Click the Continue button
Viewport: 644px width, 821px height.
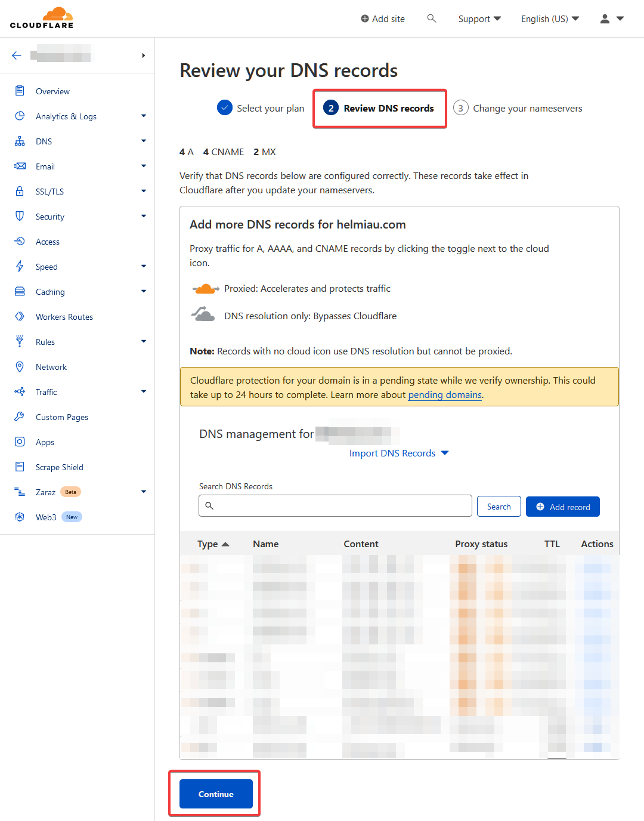[x=216, y=794]
